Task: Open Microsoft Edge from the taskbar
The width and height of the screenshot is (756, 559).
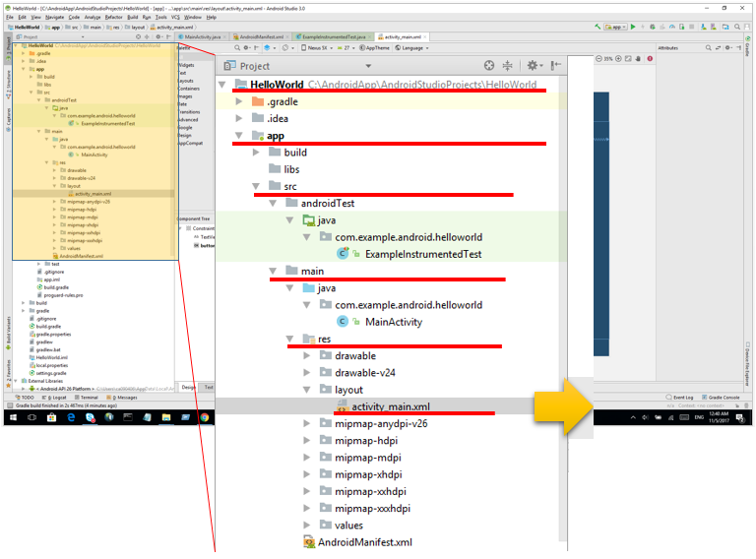Action: [x=71, y=418]
